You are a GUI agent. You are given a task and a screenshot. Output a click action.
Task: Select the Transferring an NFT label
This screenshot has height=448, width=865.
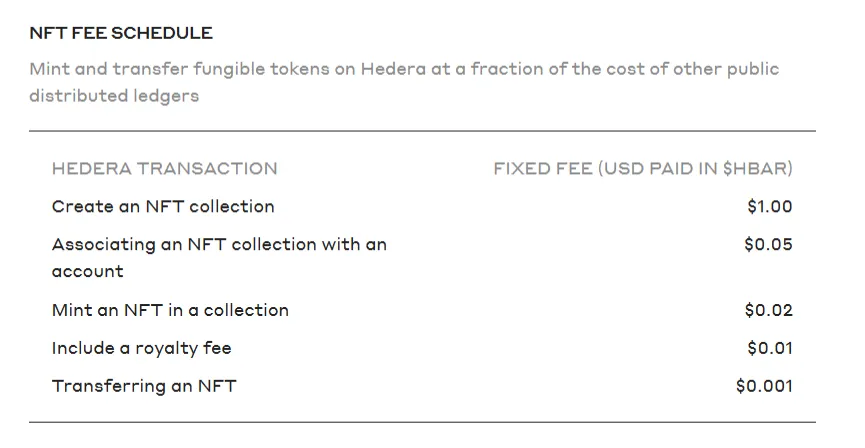[144, 386]
